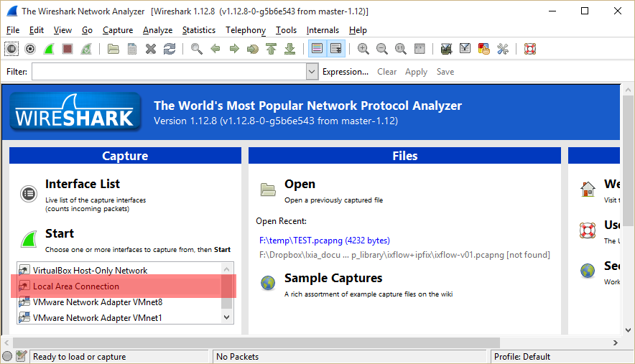635x364 pixels.
Task: Open the Analyze menu
Action: (x=157, y=30)
